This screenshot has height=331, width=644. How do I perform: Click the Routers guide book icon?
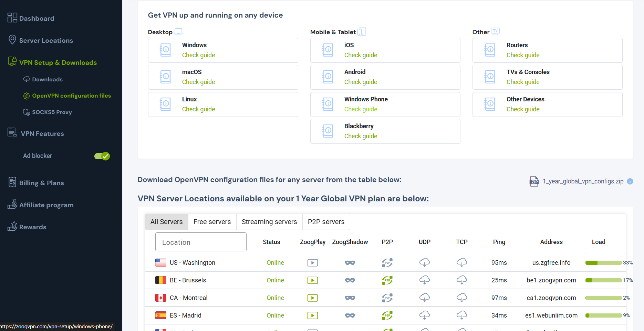[x=490, y=50]
